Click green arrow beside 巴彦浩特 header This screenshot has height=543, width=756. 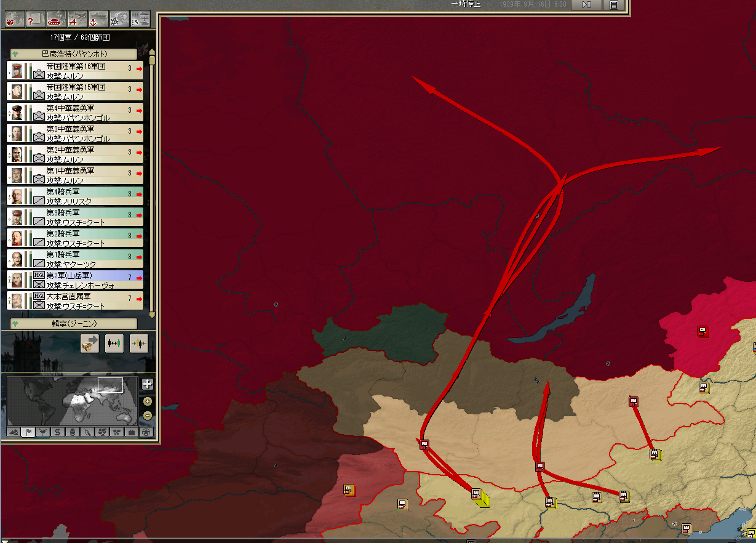[x=15, y=54]
